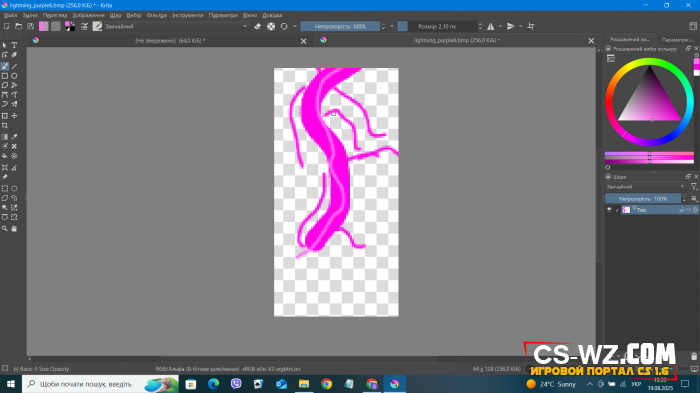Adjust toolbar opacity slider
Image resolution: width=700 pixels, height=393 pixels.
tap(340, 26)
